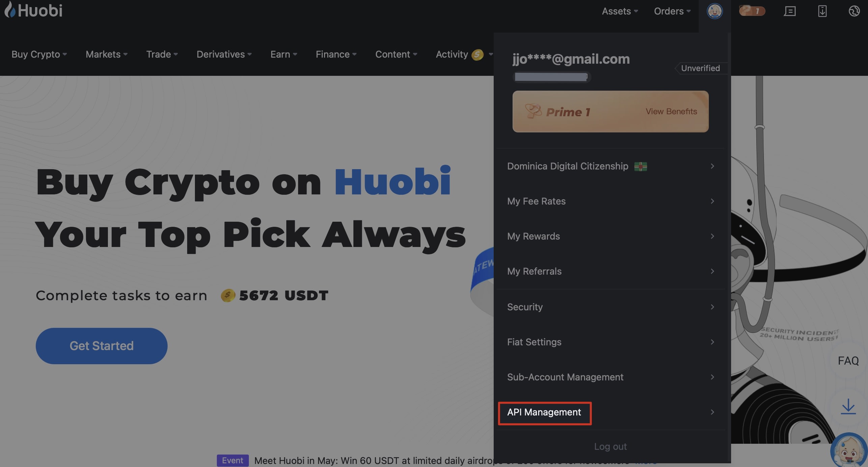
Task: Click the FAQ side button
Action: 848,361
